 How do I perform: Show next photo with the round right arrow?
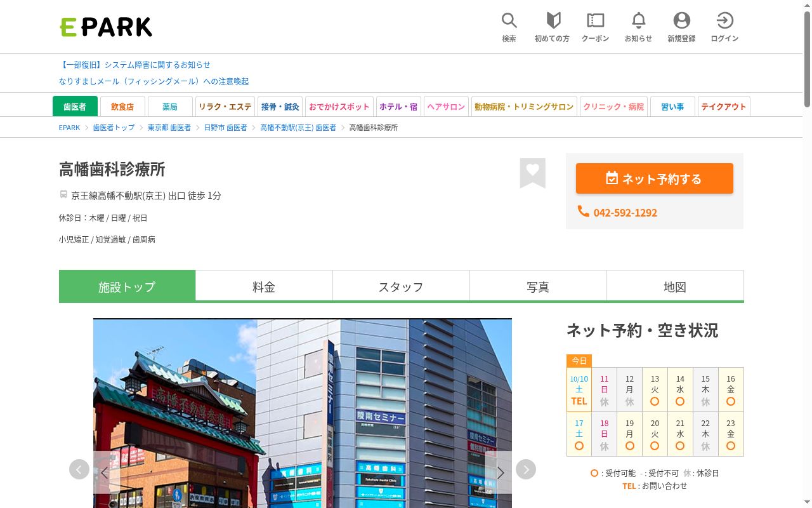(526, 469)
